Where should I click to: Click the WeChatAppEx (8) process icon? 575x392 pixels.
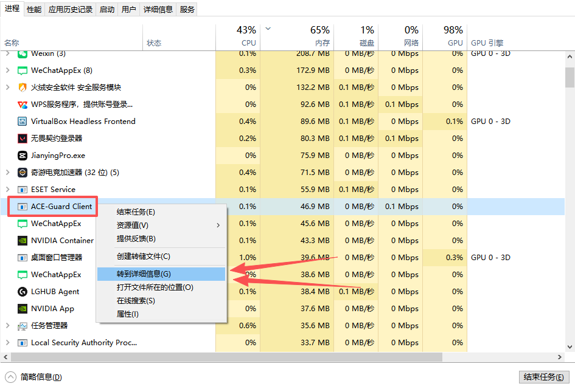pyautogui.click(x=23, y=70)
